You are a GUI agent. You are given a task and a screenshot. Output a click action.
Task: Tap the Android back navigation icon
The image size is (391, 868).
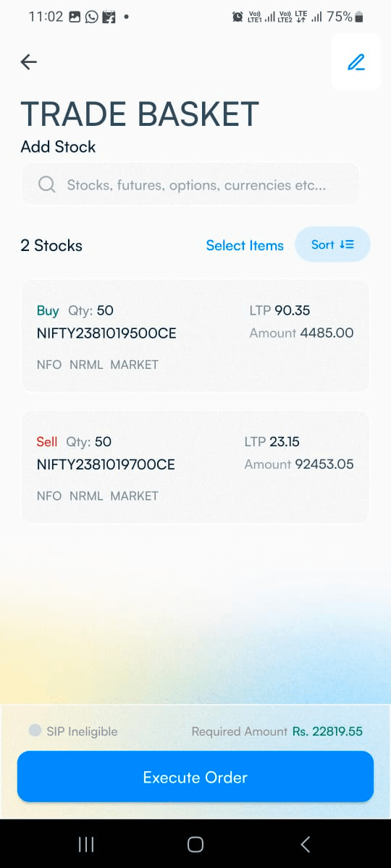[305, 844]
